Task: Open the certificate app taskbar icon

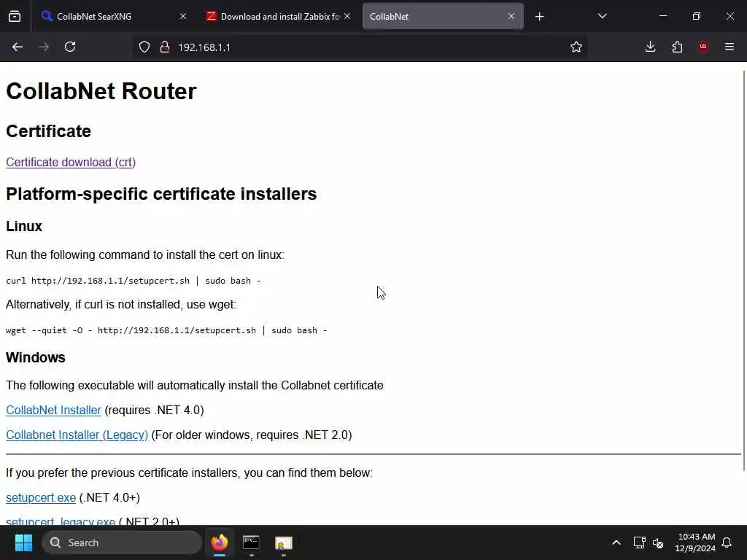Action: click(x=284, y=542)
